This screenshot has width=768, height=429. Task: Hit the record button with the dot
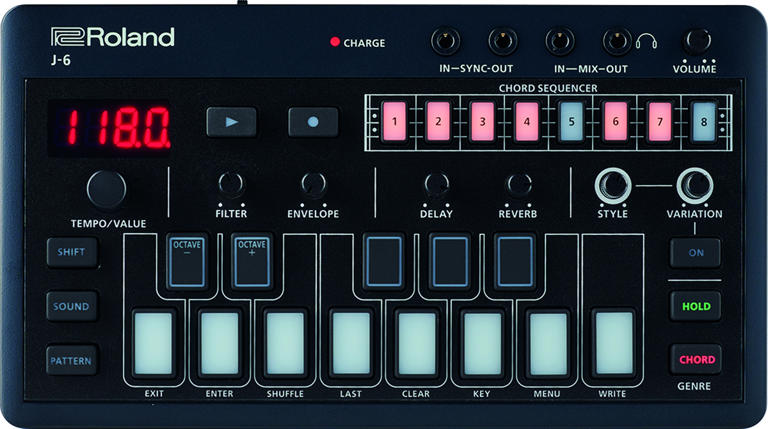(313, 122)
